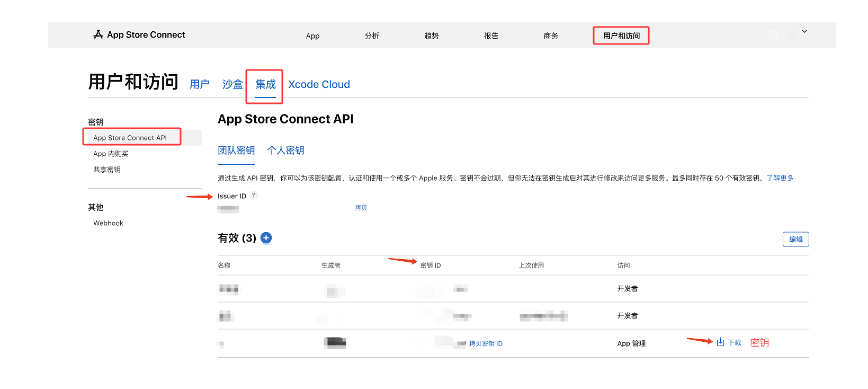Screen dimensions: 868x389
Task: Select App 内购买 in sidebar
Action: pyautogui.click(x=111, y=154)
